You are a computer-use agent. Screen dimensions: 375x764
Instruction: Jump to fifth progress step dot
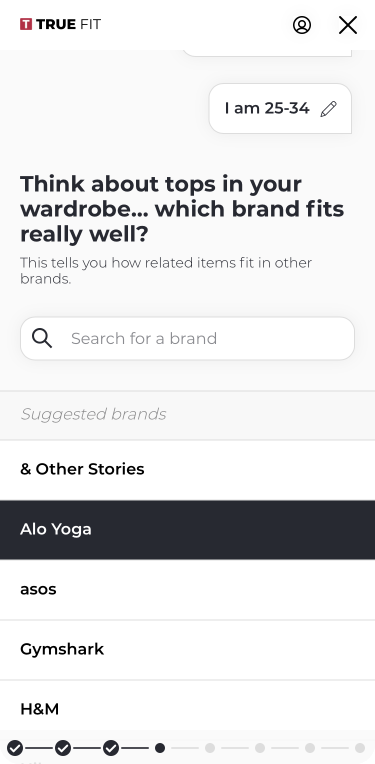[210, 747]
